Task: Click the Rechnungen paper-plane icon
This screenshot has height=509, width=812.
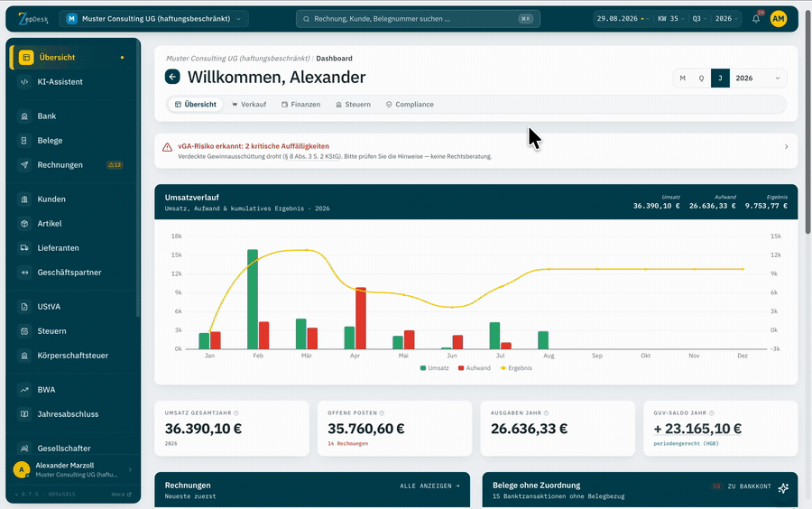Action: 24,164
